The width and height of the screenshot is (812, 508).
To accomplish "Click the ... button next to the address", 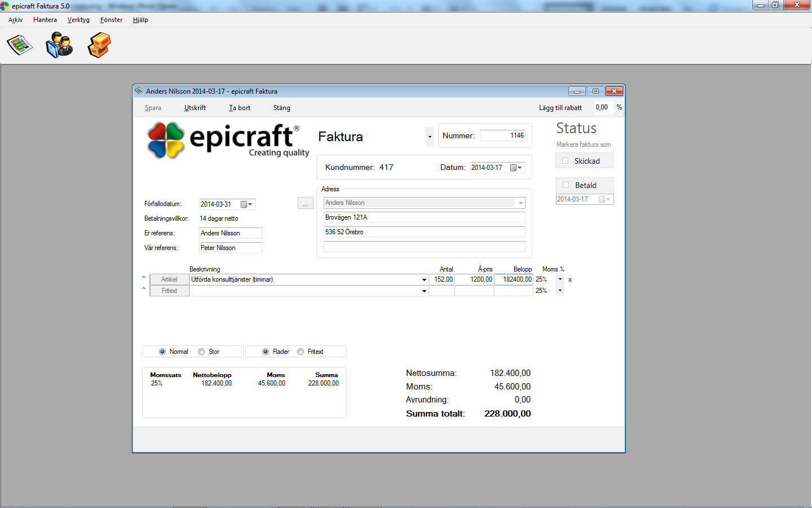I will pyautogui.click(x=305, y=203).
